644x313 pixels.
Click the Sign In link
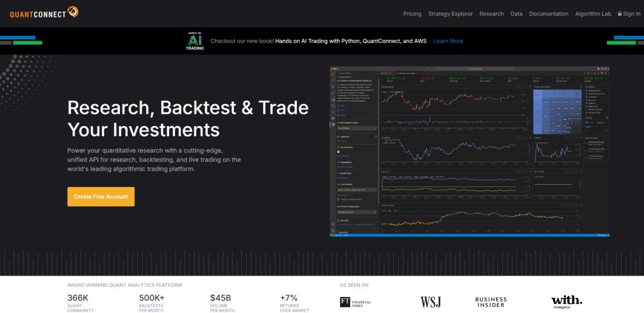coord(629,13)
